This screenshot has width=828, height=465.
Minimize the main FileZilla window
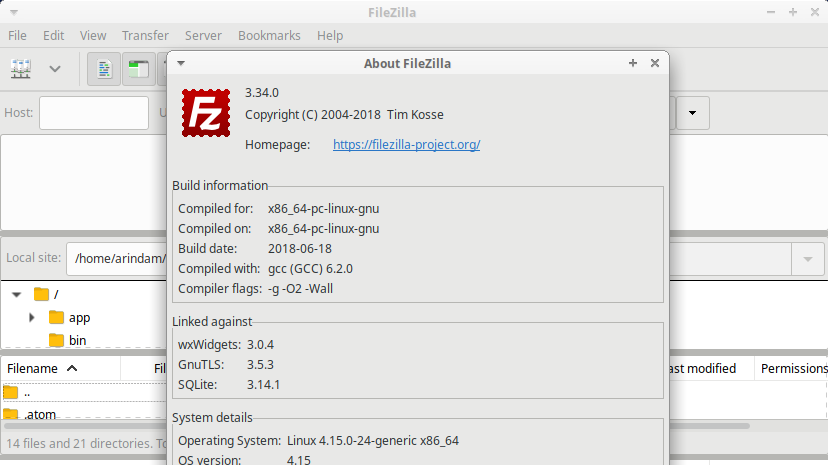click(x=771, y=12)
